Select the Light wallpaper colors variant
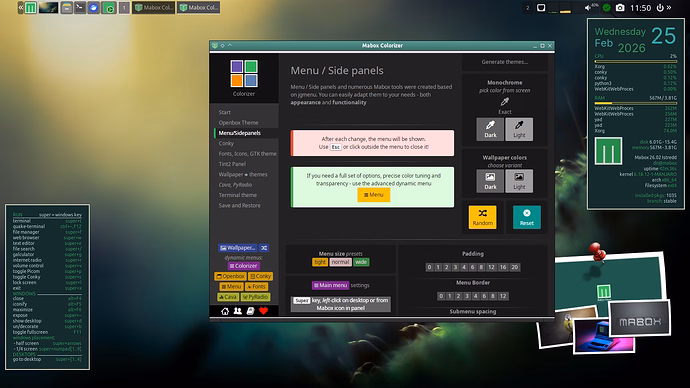 (519, 181)
